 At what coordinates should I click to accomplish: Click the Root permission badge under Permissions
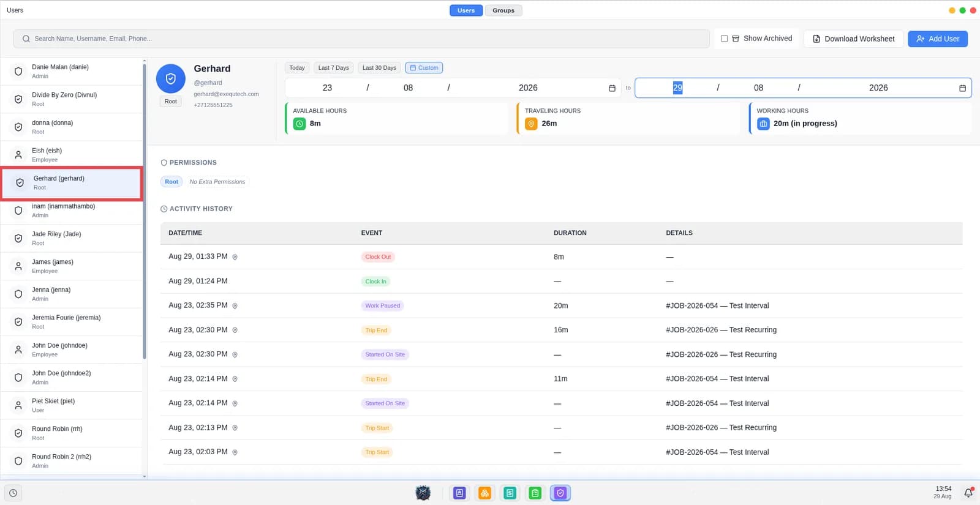point(171,182)
